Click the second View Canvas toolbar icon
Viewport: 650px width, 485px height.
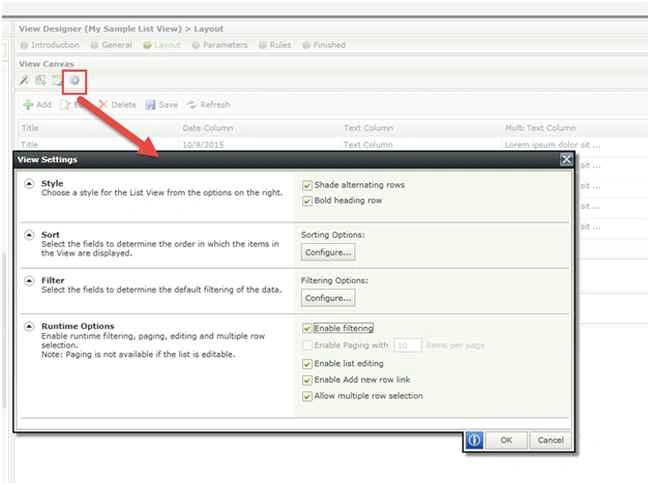point(41,80)
